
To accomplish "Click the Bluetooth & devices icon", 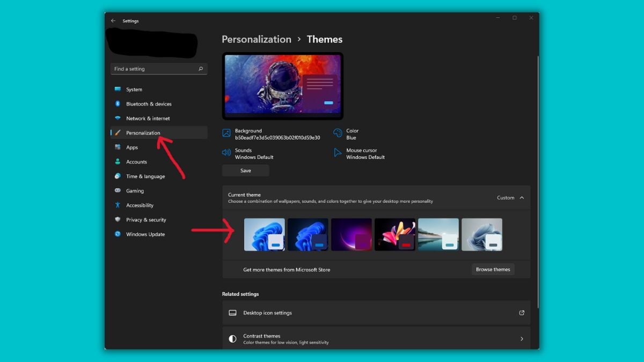I will point(118,104).
